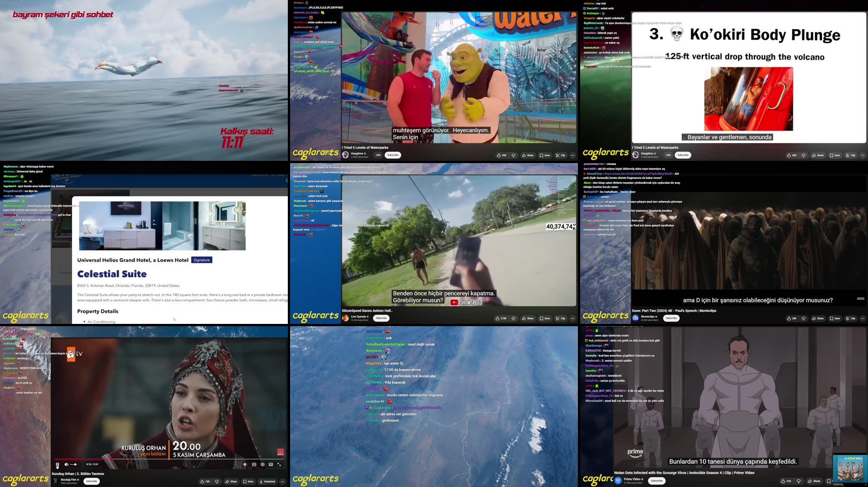
Task: Subscribe to the Movieclips channel
Action: pos(671,318)
